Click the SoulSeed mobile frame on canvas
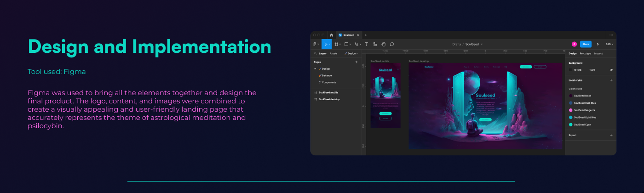Viewport: 644px width, 193px height. point(385,96)
